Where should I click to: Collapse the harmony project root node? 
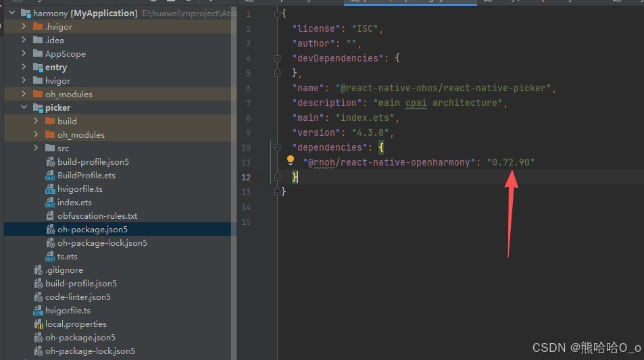(12, 13)
